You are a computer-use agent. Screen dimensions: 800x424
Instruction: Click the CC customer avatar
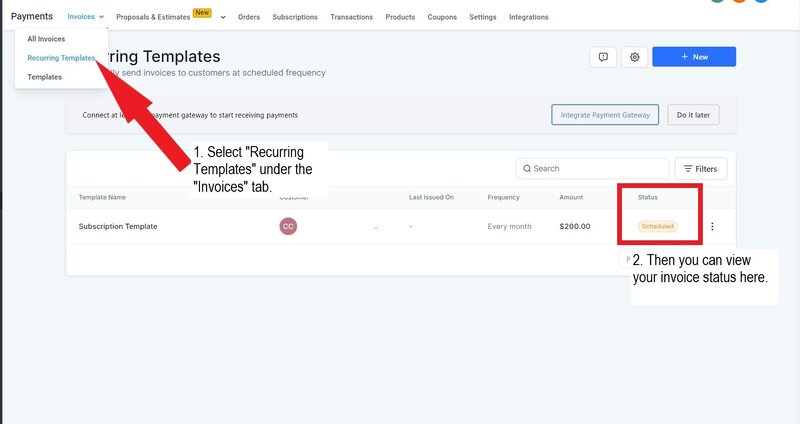pos(288,226)
